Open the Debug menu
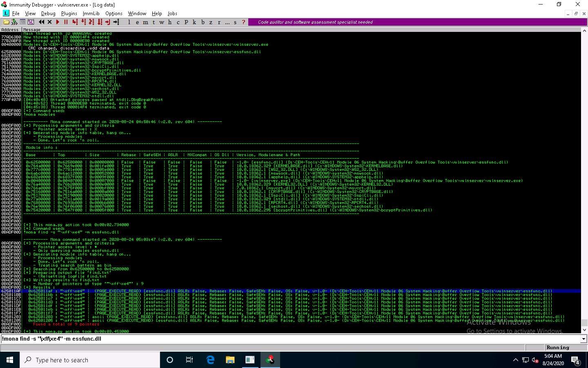 pos(48,13)
